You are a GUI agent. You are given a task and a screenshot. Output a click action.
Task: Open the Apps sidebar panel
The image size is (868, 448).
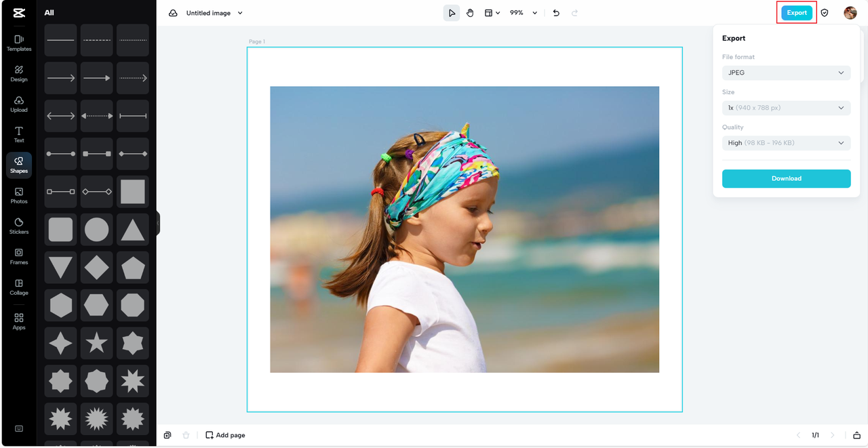click(x=19, y=321)
